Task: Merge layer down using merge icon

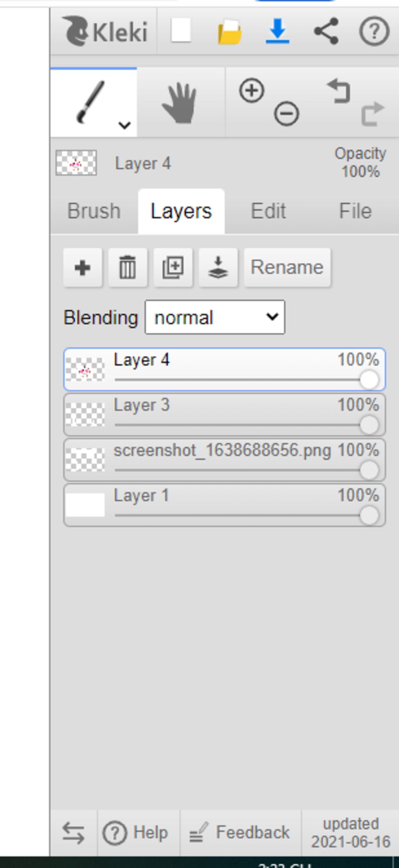Action: pyautogui.click(x=218, y=268)
